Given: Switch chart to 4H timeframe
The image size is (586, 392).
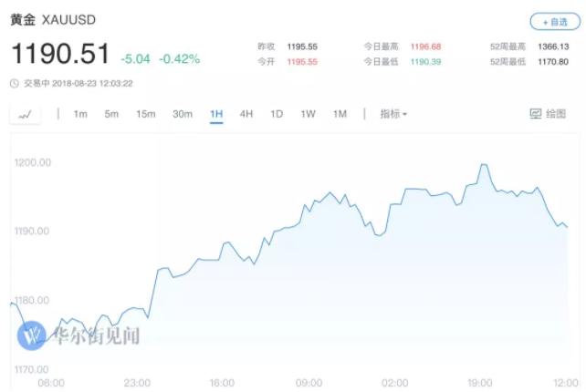Looking at the screenshot, I should pyautogui.click(x=246, y=114).
